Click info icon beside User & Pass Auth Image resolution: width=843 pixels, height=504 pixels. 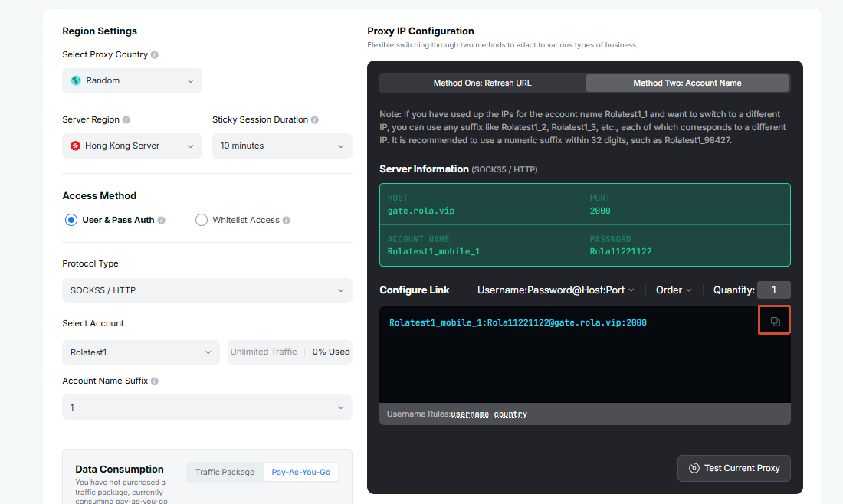(161, 221)
